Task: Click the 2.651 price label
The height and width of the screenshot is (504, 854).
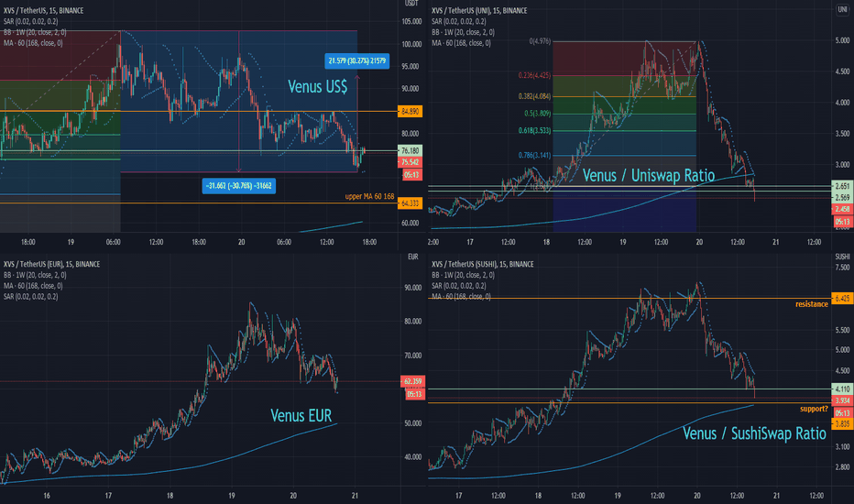Action: 842,186
